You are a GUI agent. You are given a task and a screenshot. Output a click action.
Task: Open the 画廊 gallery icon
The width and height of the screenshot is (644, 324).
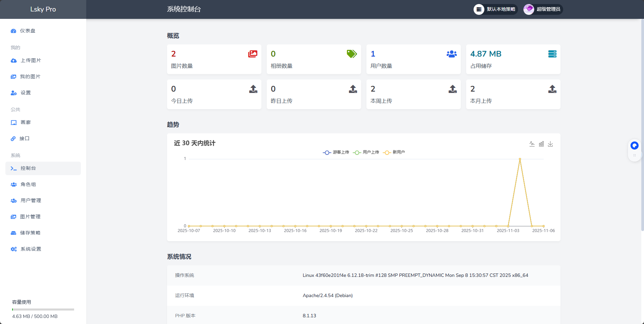(13, 122)
